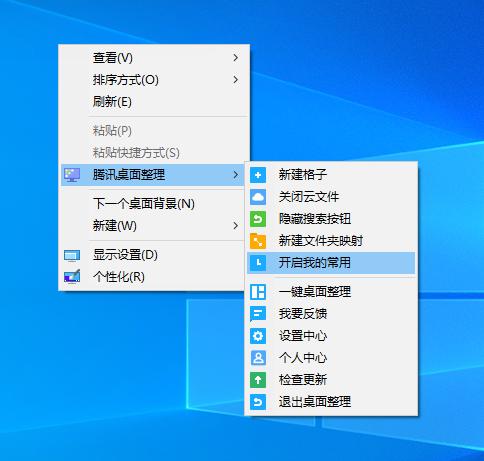Open 设置中心 settings entry
The width and height of the screenshot is (484, 461).
[331, 336]
